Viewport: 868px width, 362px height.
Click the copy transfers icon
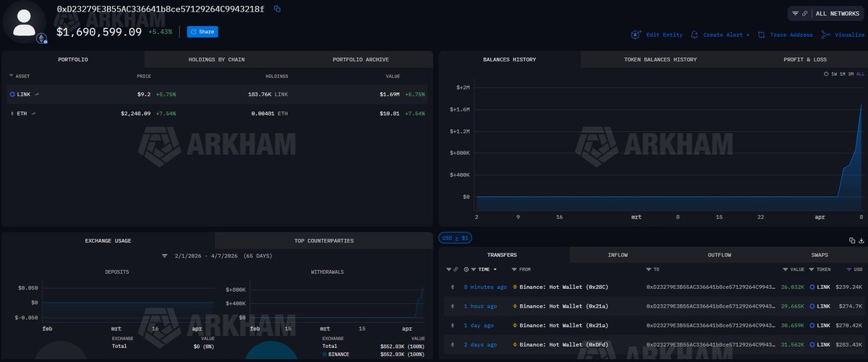851,240
